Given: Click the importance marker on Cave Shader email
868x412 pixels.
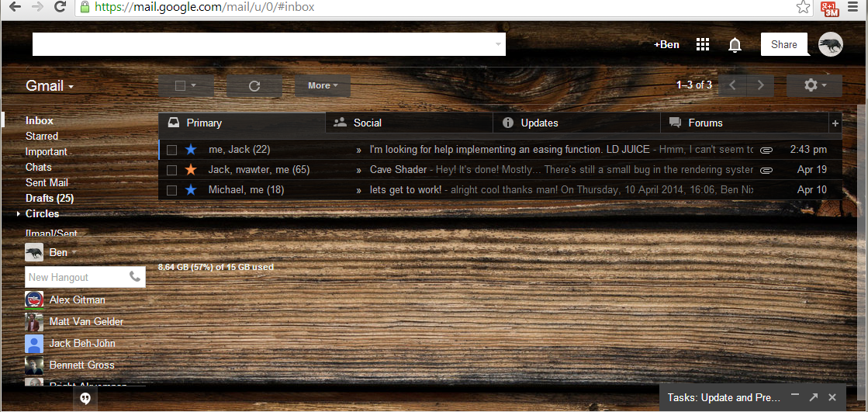Looking at the screenshot, I should click(358, 170).
